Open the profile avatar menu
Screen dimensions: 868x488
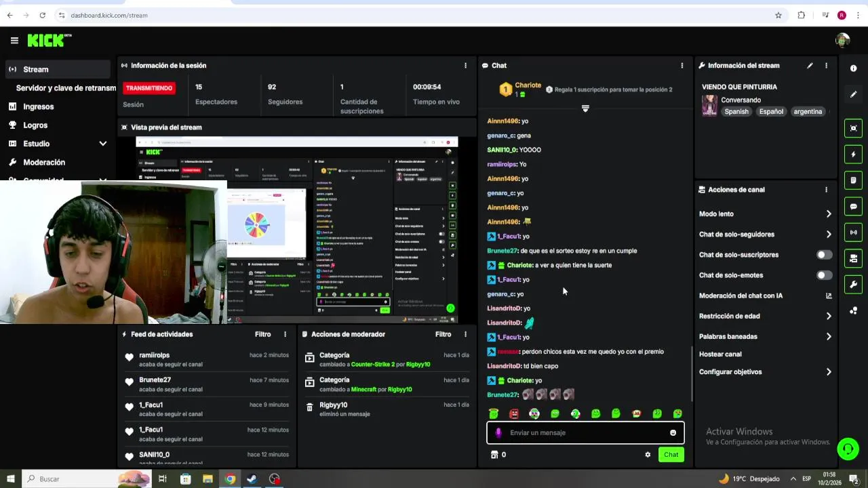(x=843, y=41)
